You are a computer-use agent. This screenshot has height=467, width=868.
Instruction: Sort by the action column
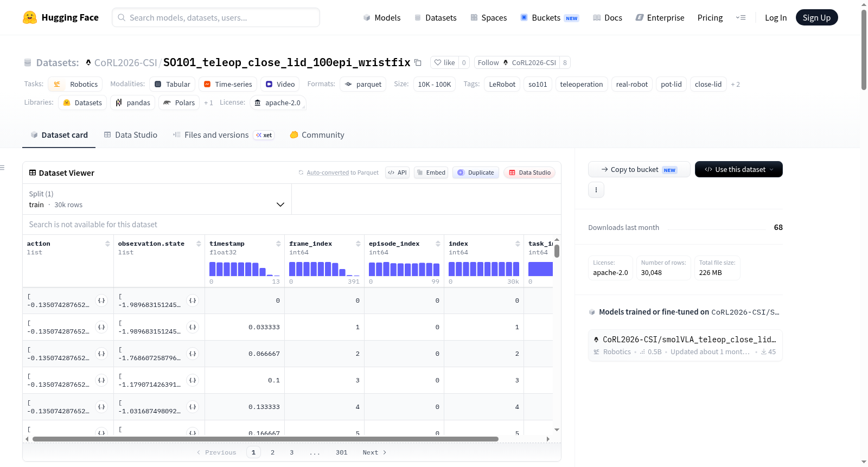[107, 244]
